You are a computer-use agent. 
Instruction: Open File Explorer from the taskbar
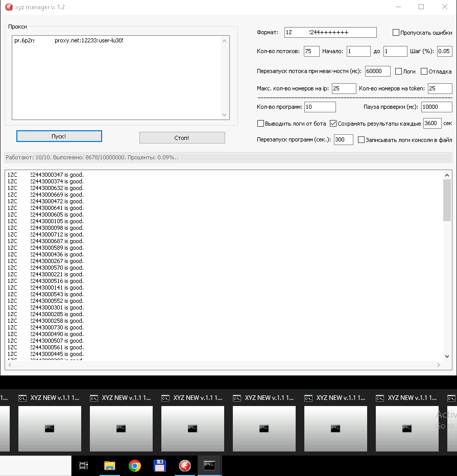[x=109, y=465]
